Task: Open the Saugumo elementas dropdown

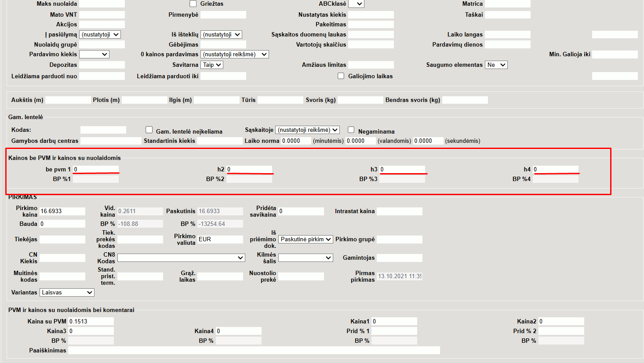Action: coord(496,65)
